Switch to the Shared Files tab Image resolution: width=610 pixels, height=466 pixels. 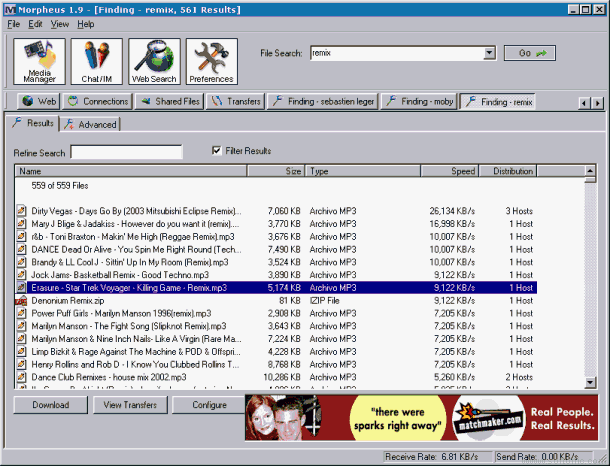[170, 102]
